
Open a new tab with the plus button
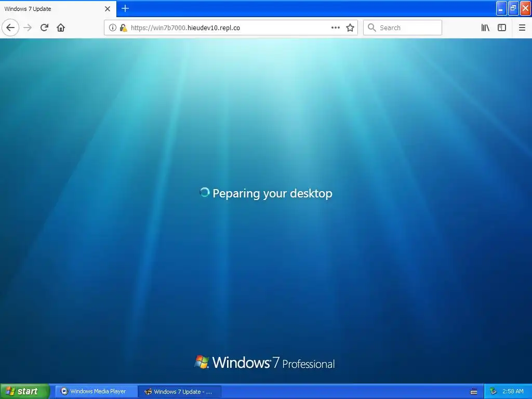click(125, 8)
